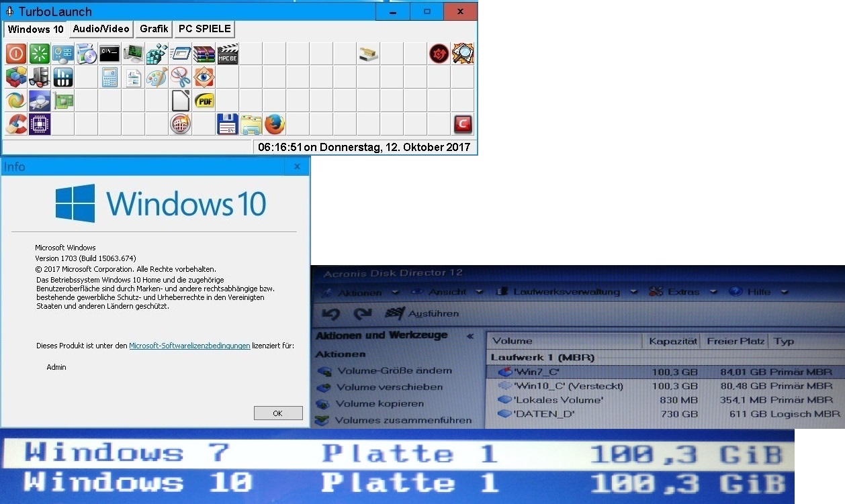The width and height of the screenshot is (845, 504).
Task: Launch the colorful swirl browser icon
Action: [16, 101]
